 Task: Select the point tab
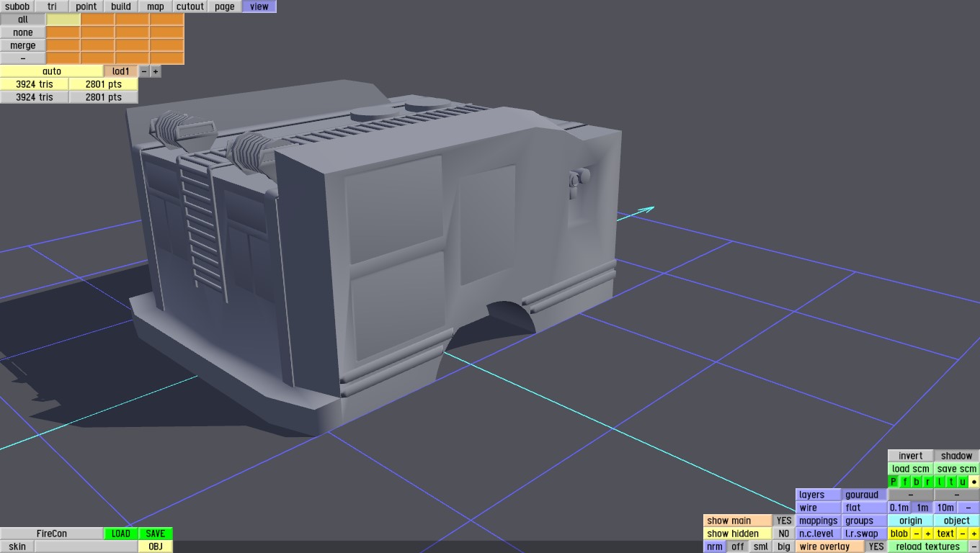coord(86,6)
